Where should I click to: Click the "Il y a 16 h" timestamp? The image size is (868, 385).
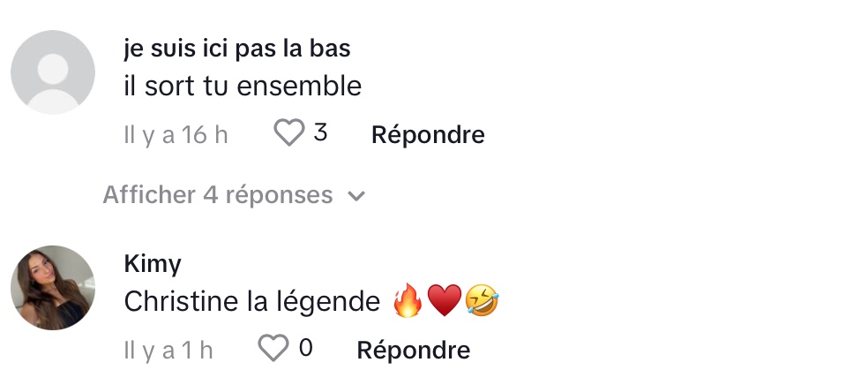(176, 135)
